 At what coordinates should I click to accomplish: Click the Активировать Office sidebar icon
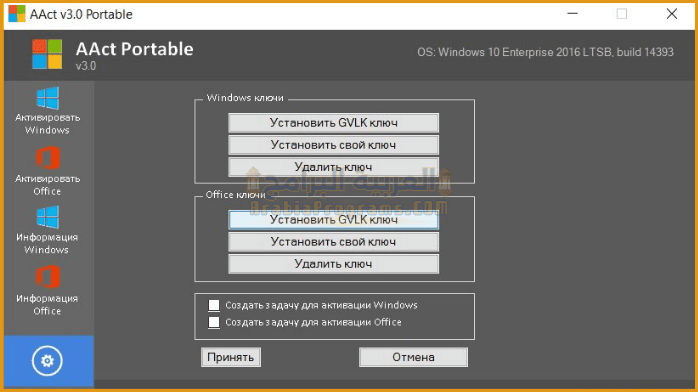tap(47, 158)
